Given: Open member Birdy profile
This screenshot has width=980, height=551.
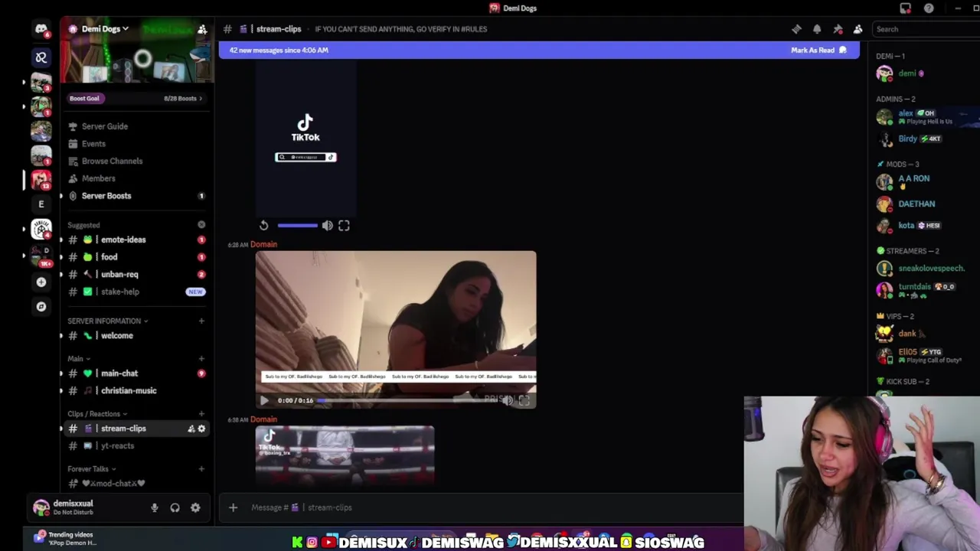Looking at the screenshot, I should (x=909, y=139).
